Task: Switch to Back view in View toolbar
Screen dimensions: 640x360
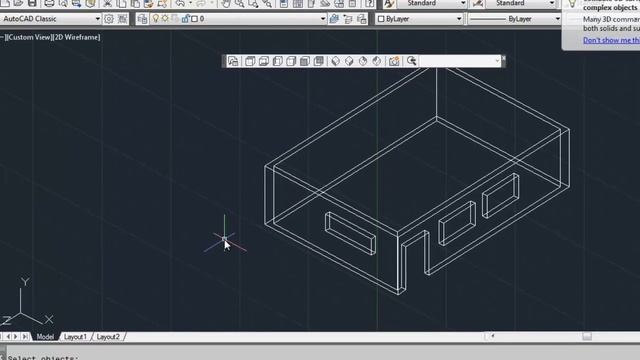Action: (x=318, y=61)
